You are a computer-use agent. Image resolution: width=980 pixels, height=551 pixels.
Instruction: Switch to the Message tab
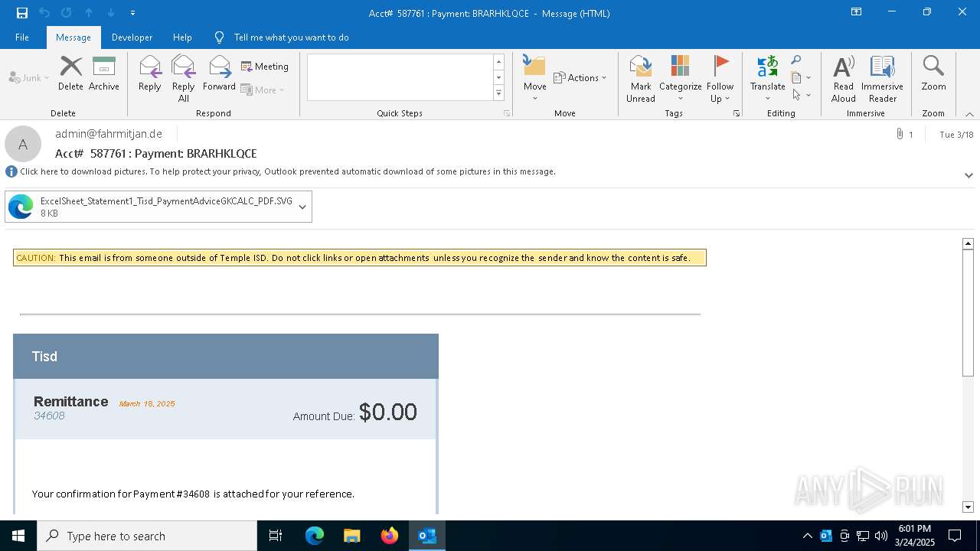[73, 37]
